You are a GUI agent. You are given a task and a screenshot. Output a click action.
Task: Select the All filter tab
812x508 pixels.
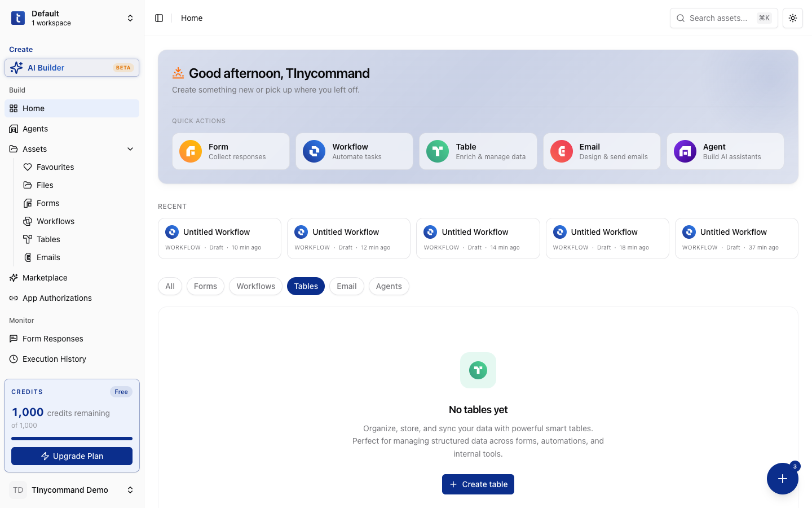(x=170, y=286)
